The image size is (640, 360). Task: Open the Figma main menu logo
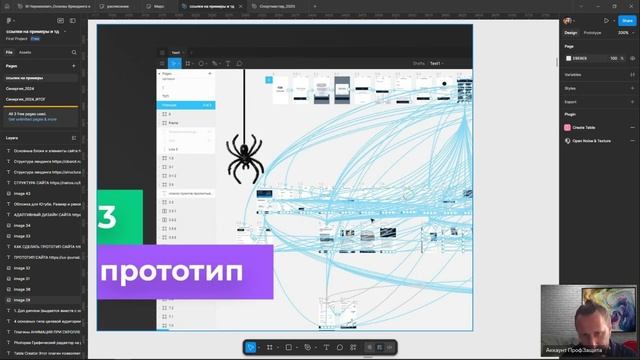(x=9, y=20)
